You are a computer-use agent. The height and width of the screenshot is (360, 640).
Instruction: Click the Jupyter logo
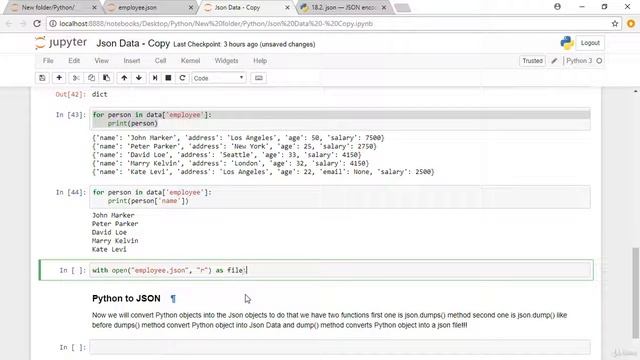(x=61, y=43)
